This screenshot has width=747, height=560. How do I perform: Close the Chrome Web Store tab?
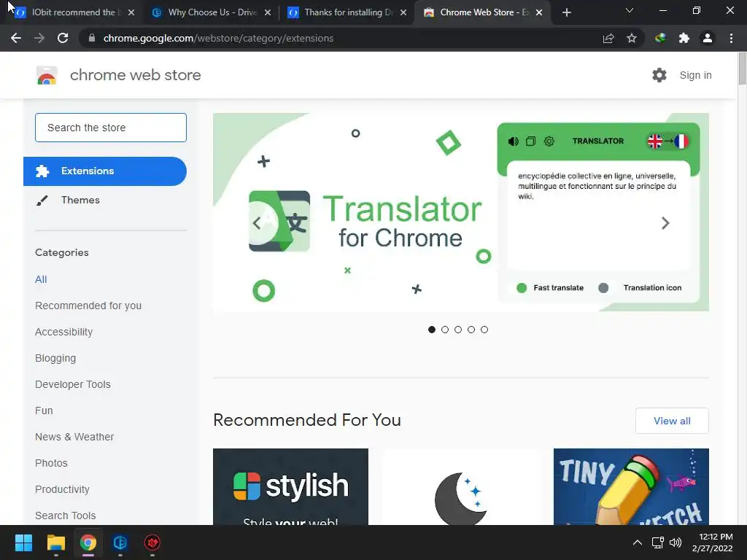click(539, 12)
